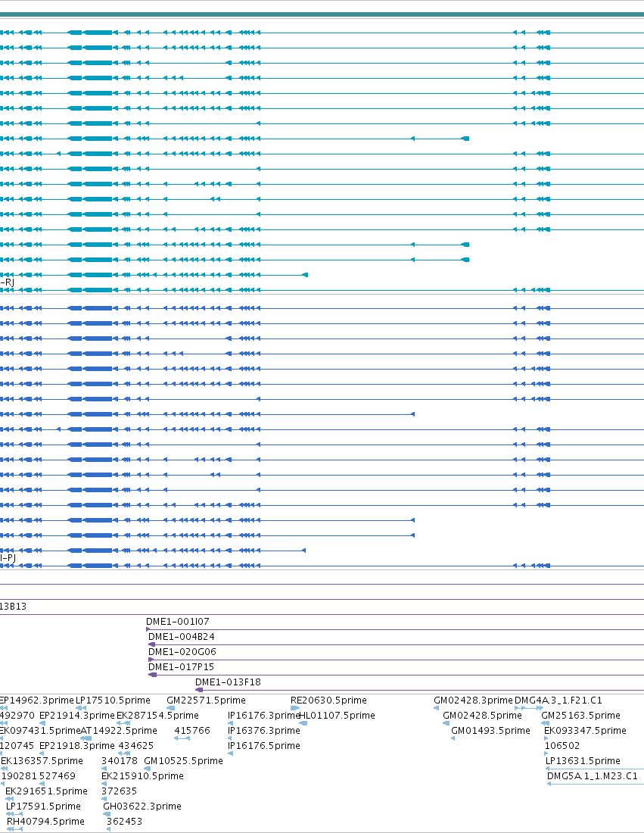The height and width of the screenshot is (833, 644).
Task: Select the 340178 feature label
Action: 119,761
